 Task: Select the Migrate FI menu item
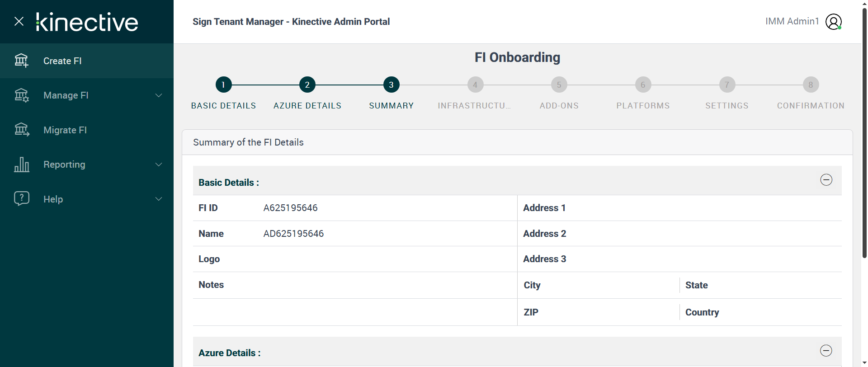pyautogui.click(x=65, y=130)
